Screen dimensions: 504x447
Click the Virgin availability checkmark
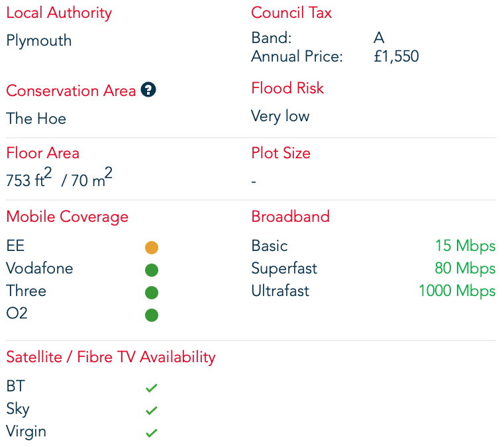click(152, 433)
